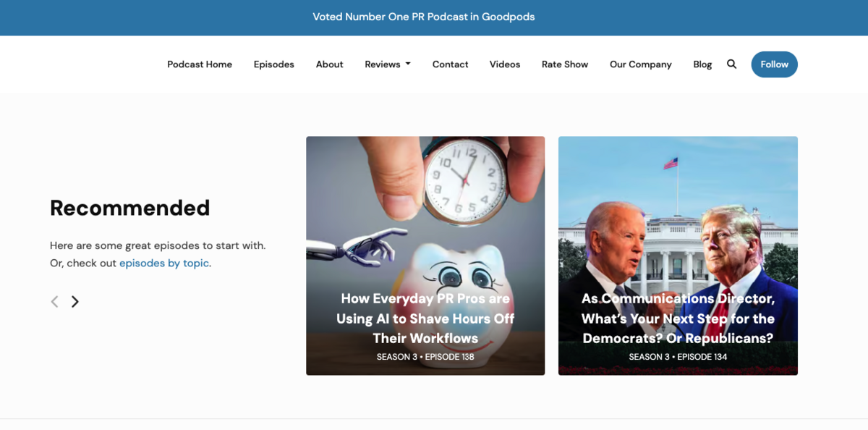Open the Our Company link
Screen dimensions: 868x430
coord(640,64)
